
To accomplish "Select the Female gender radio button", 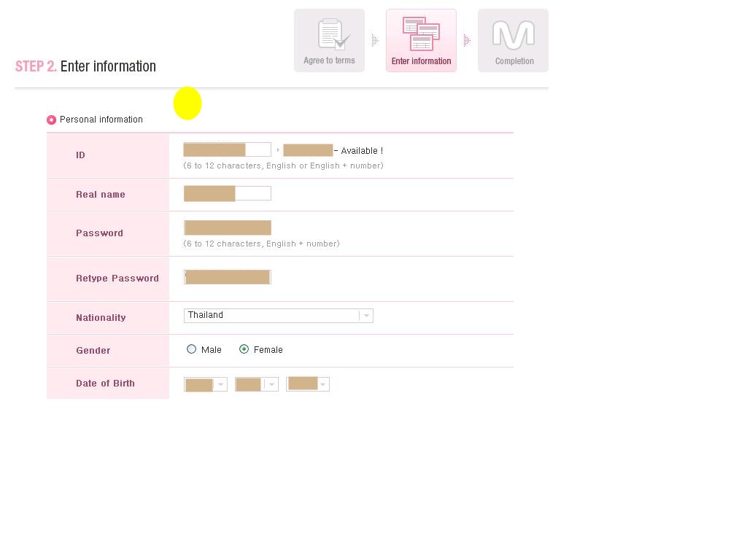I will click(244, 349).
